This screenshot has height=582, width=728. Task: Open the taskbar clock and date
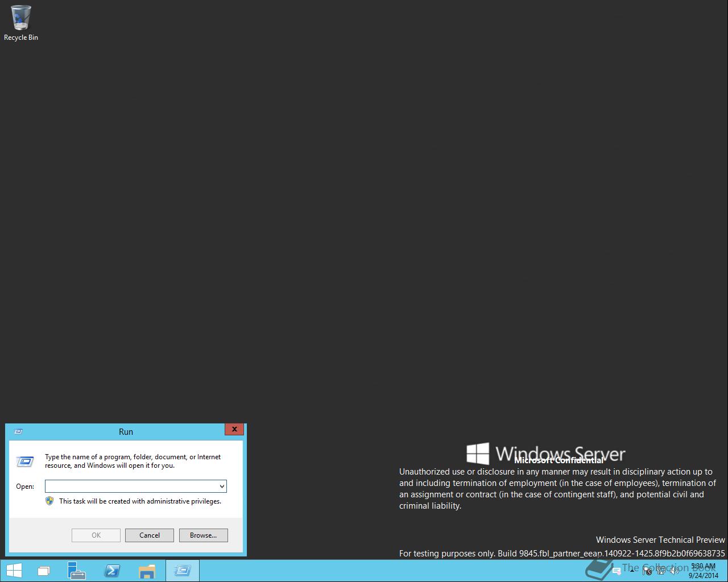click(x=704, y=571)
